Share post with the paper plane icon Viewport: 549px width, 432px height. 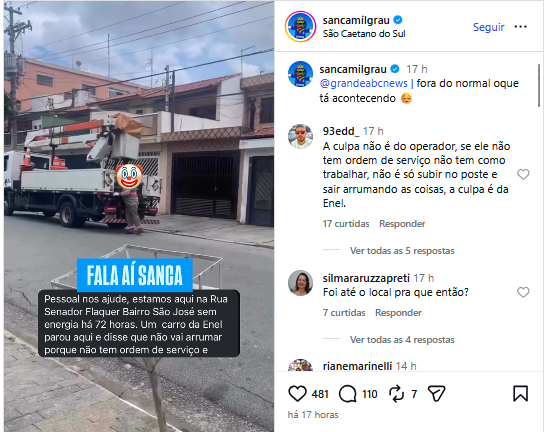coord(437,393)
